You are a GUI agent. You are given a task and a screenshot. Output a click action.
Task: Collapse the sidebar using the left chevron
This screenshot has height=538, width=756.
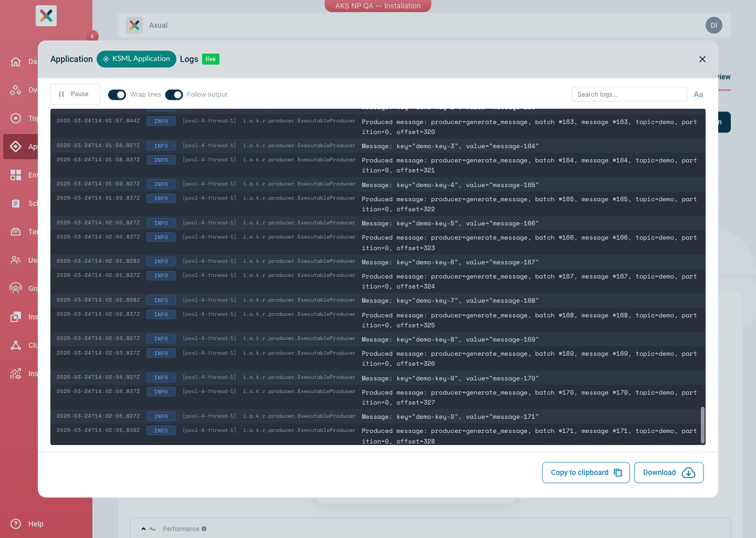pos(92,36)
